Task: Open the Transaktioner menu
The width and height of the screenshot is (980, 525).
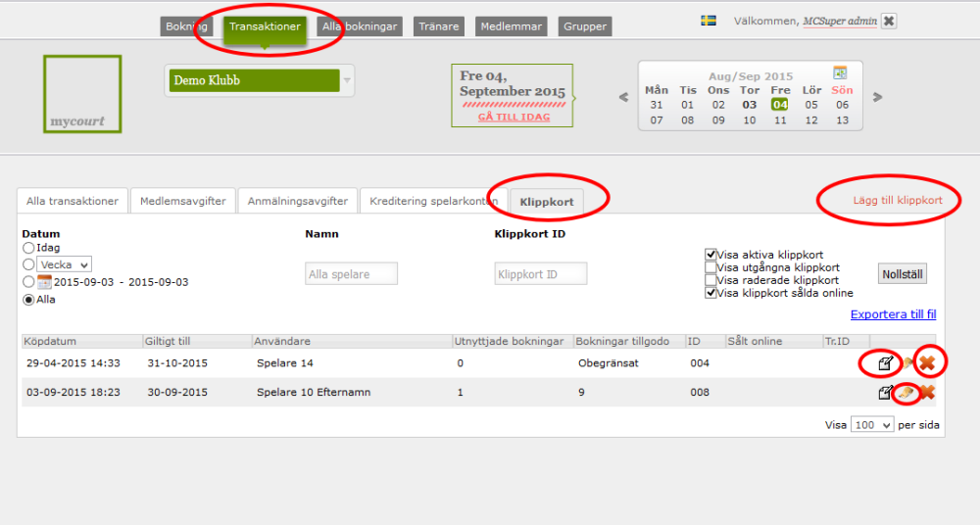Action: pos(265,26)
